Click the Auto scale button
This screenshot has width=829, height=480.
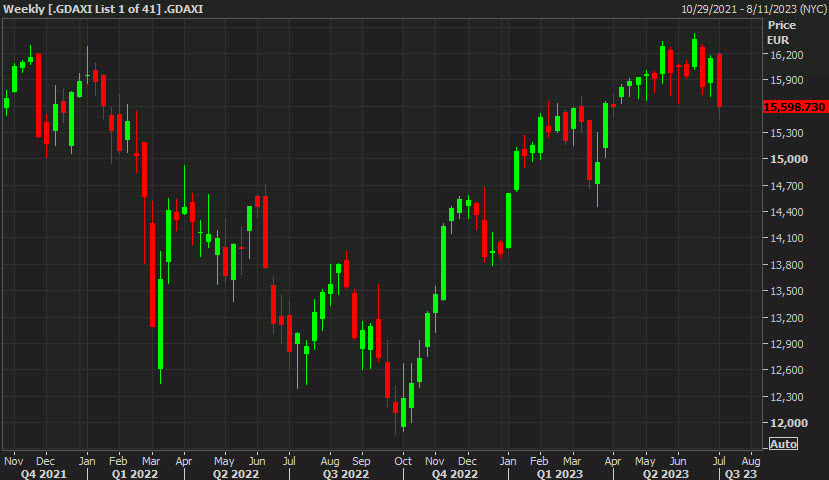click(782, 444)
